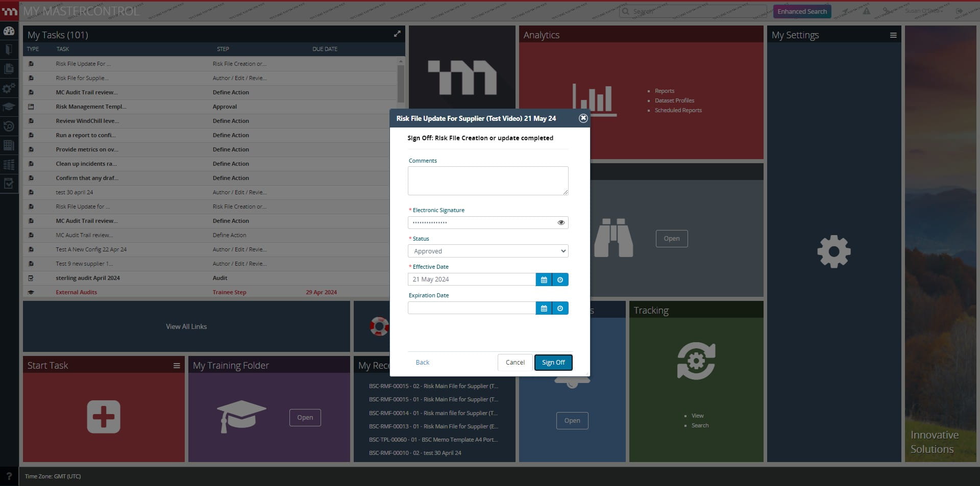
Task: Click the Sign Off button
Action: coord(553,362)
